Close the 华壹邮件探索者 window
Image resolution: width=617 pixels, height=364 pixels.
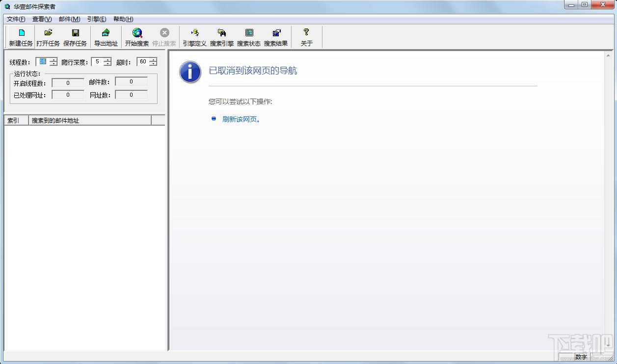tap(602, 5)
